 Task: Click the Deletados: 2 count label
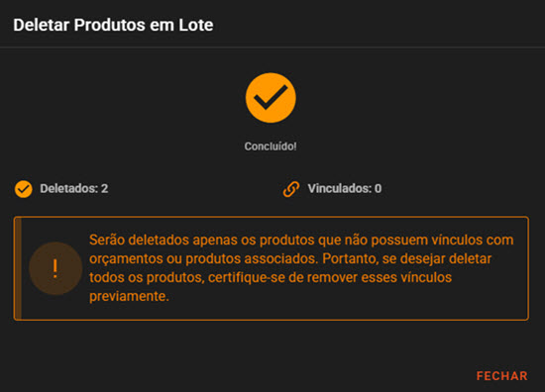click(x=74, y=188)
